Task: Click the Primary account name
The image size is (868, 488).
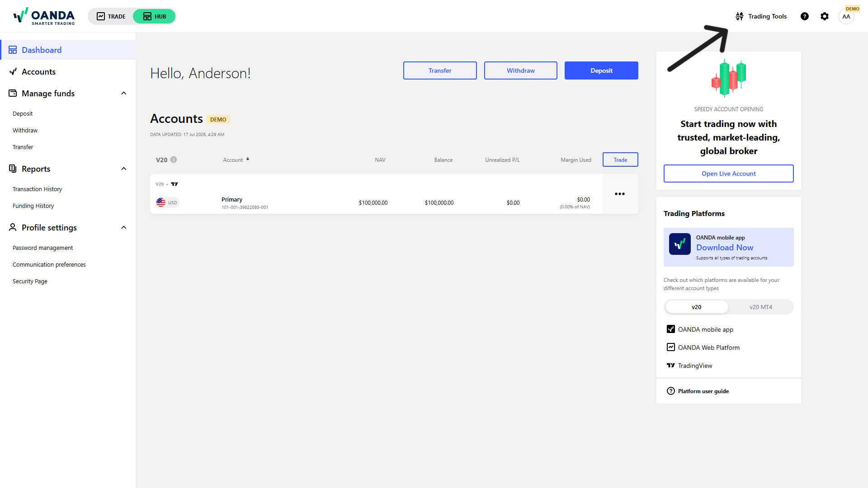Action: 232,199
